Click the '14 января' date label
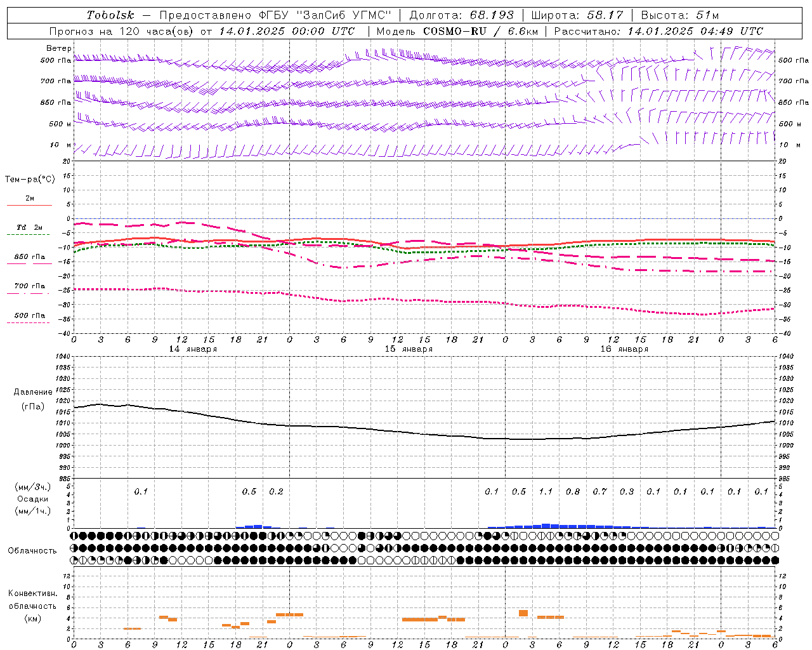The image size is (812, 650). click(x=193, y=349)
